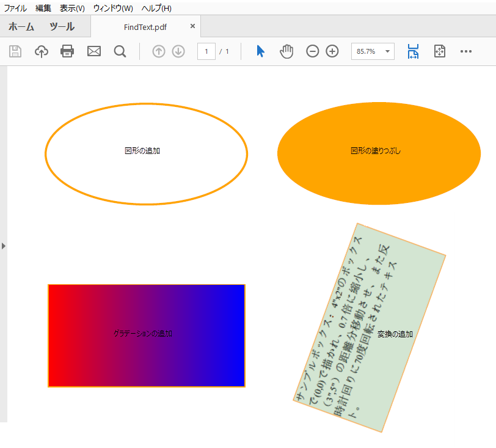
Task: Zoom in with plus icon
Action: tap(332, 51)
